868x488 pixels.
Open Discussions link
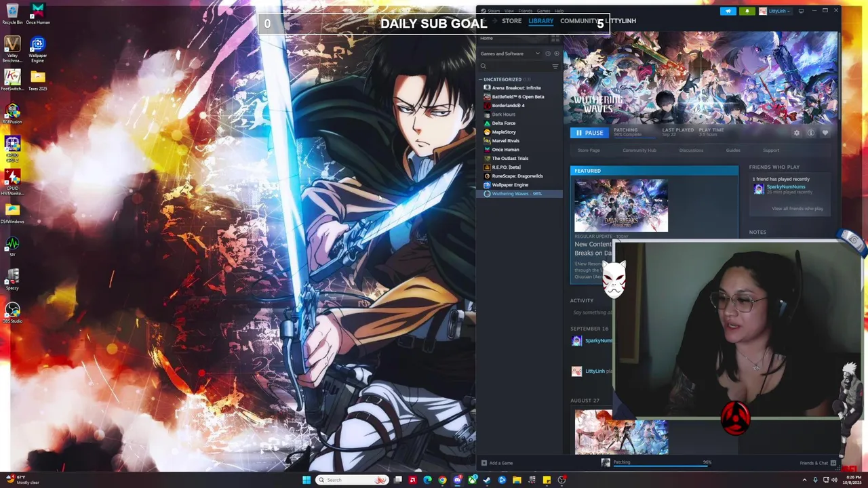point(691,150)
